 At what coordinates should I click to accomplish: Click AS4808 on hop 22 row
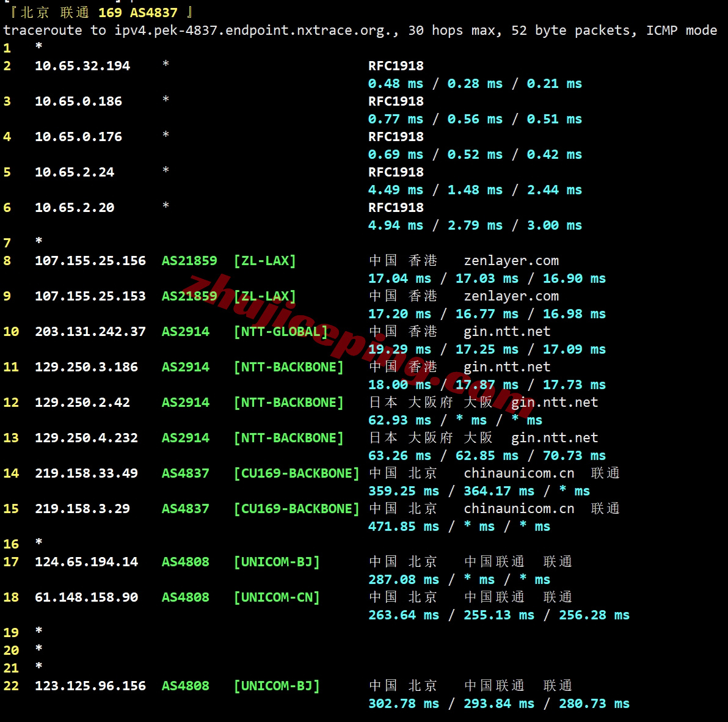pyautogui.click(x=185, y=686)
